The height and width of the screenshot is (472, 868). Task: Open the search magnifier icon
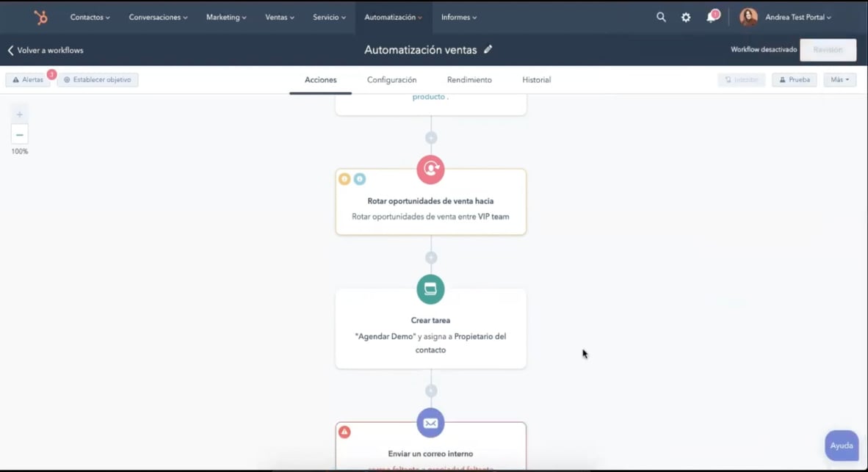tap(661, 17)
